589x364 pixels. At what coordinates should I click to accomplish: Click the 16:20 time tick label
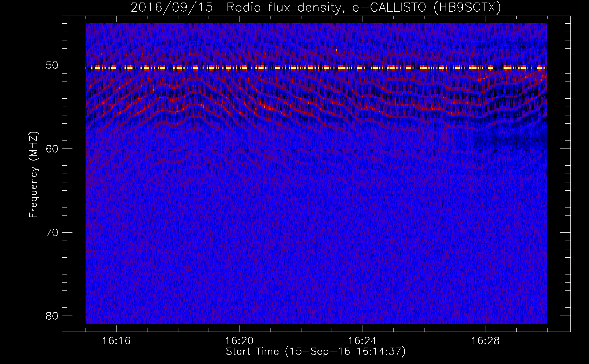[x=240, y=341]
